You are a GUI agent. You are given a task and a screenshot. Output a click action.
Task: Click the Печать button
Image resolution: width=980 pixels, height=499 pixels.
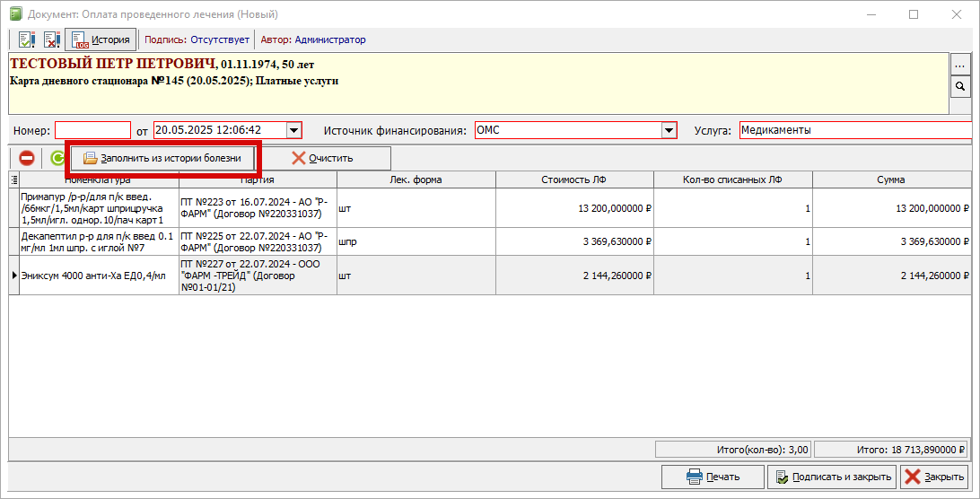[713, 477]
